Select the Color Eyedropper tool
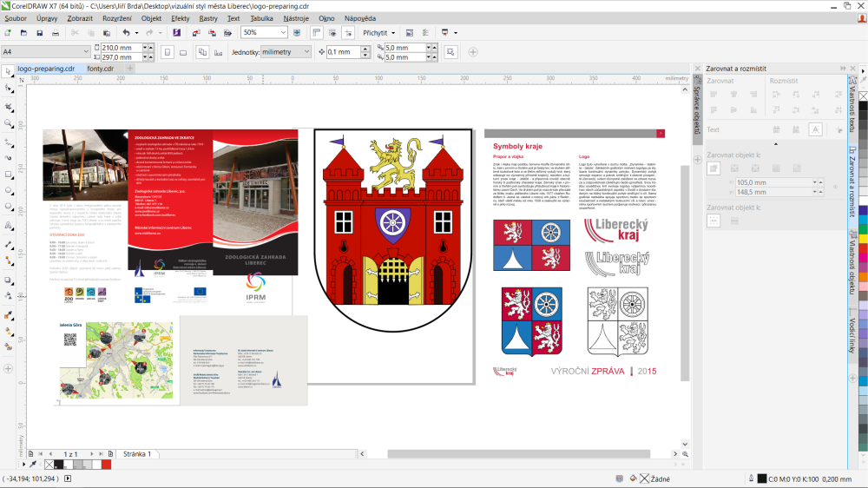 pyautogui.click(x=9, y=315)
